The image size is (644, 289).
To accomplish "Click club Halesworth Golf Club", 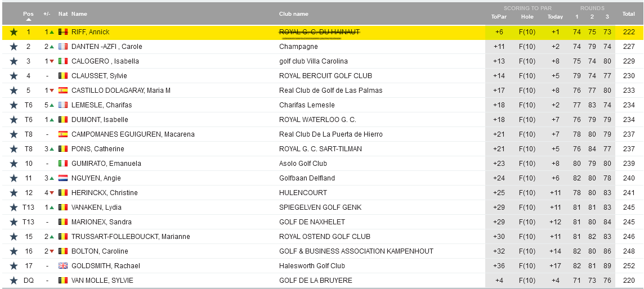I will (x=312, y=266).
